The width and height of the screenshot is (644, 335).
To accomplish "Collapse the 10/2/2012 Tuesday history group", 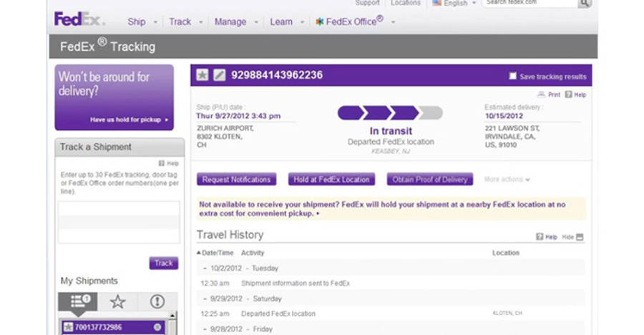I will coord(205,268).
